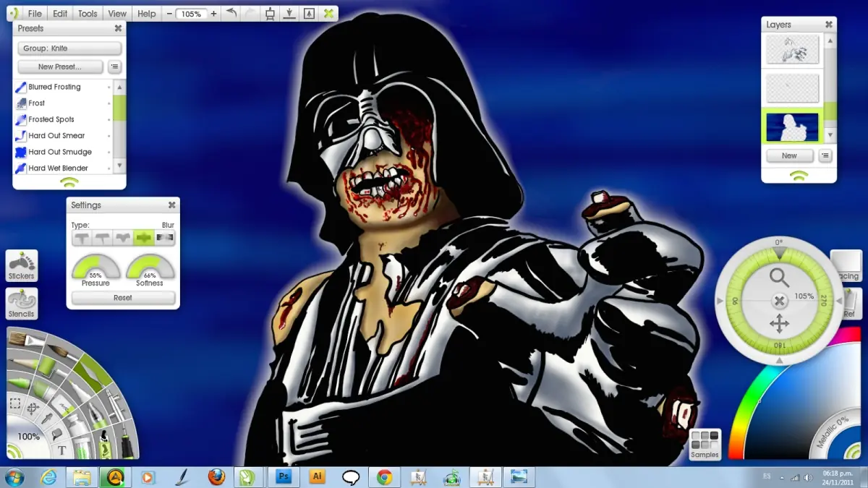
Task: Open the Tools menu
Action: pyautogui.click(x=88, y=14)
